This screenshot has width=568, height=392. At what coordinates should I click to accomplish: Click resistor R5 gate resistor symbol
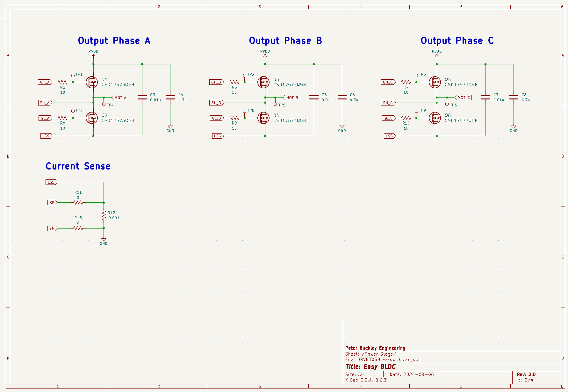pos(63,82)
